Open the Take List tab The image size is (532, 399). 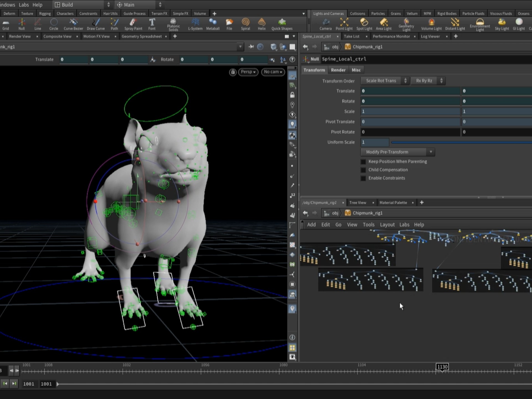(x=351, y=36)
